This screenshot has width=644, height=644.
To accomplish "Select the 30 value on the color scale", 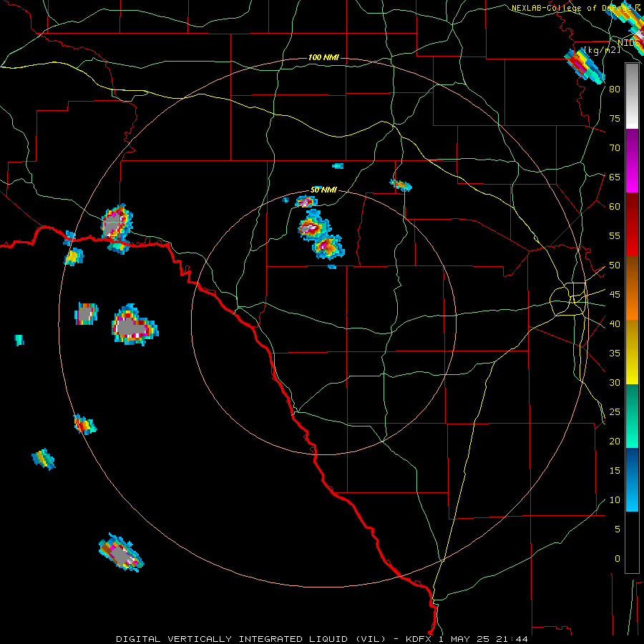I will click(615, 383).
